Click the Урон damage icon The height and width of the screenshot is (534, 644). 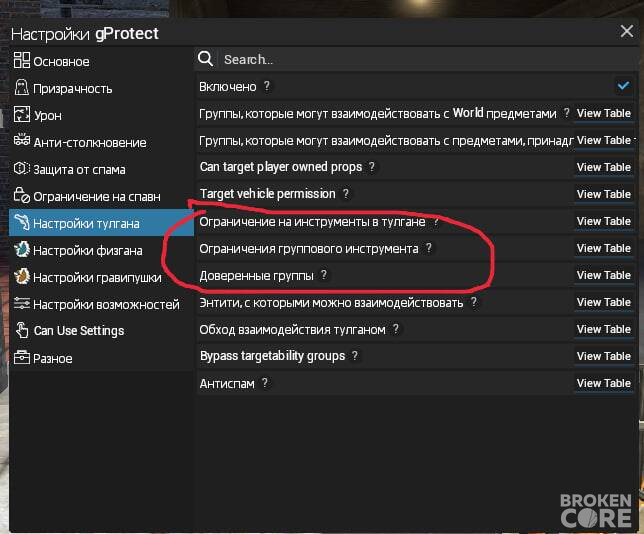22,114
